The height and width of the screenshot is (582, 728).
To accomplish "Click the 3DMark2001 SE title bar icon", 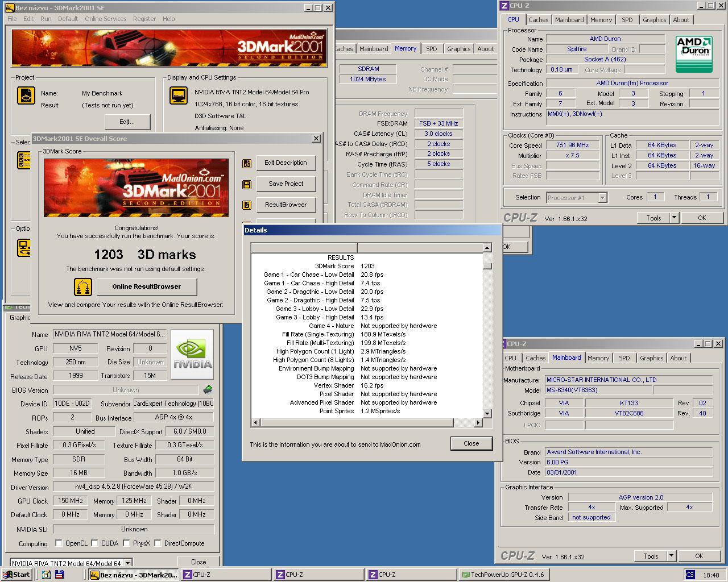I will click(x=10, y=8).
